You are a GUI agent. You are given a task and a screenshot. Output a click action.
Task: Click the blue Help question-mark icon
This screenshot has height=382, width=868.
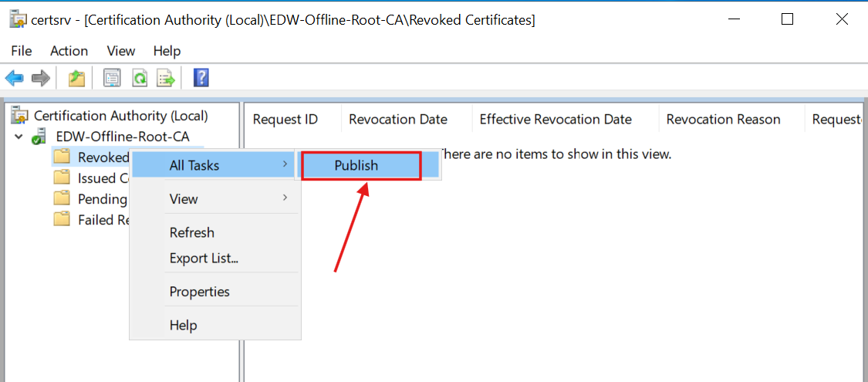[201, 77]
